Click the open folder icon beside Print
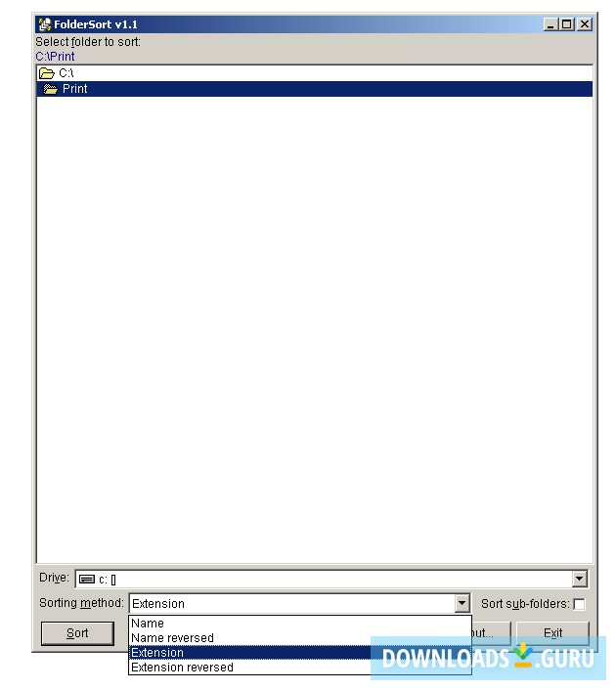 [x=50, y=89]
